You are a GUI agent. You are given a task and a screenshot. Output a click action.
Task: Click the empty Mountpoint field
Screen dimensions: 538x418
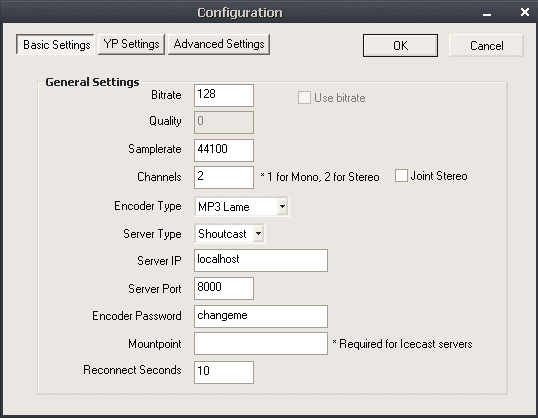[261, 343]
